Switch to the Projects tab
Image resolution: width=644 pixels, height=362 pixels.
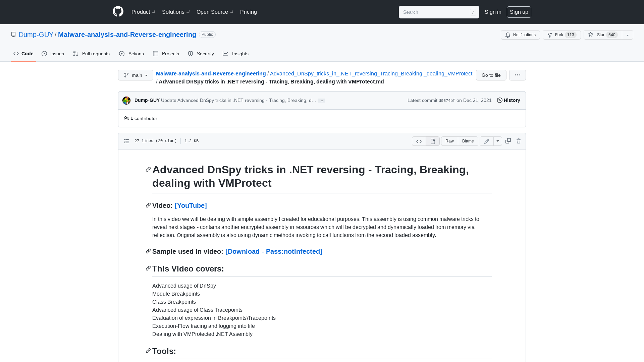pos(166,54)
